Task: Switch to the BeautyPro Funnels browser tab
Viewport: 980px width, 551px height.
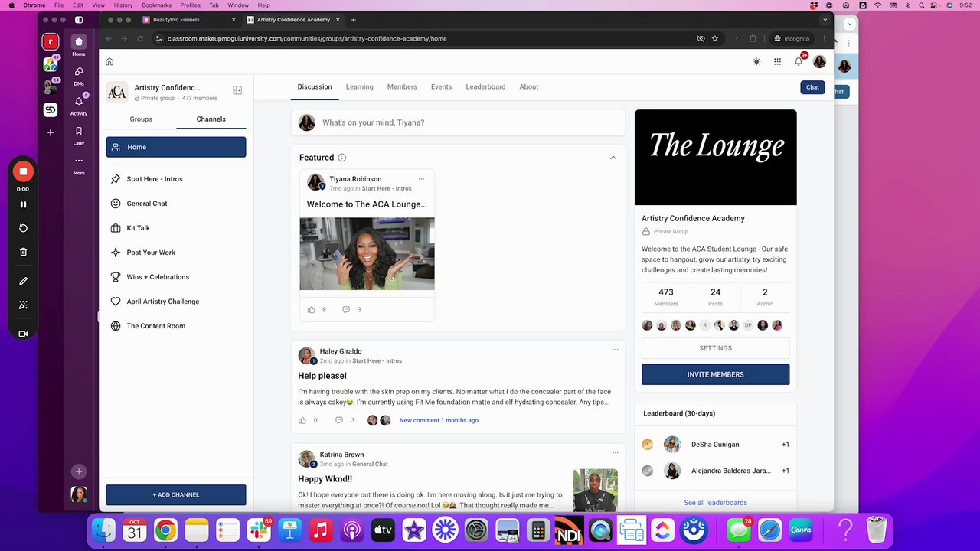Action: (188, 20)
